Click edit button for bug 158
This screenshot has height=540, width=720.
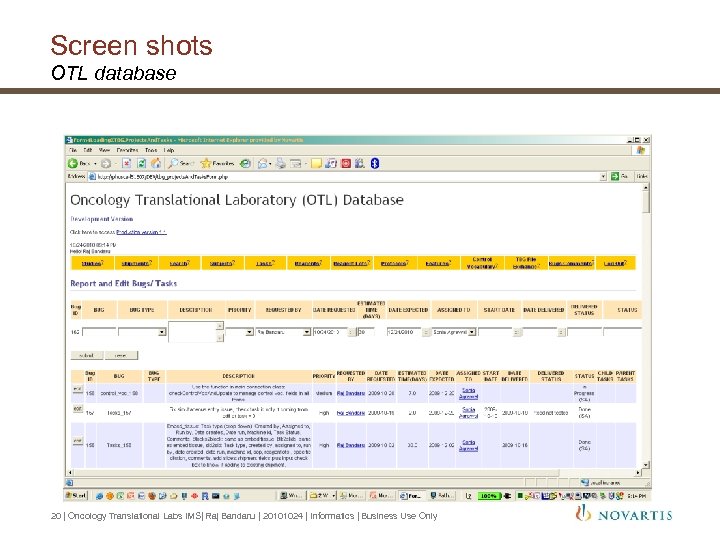(78, 389)
